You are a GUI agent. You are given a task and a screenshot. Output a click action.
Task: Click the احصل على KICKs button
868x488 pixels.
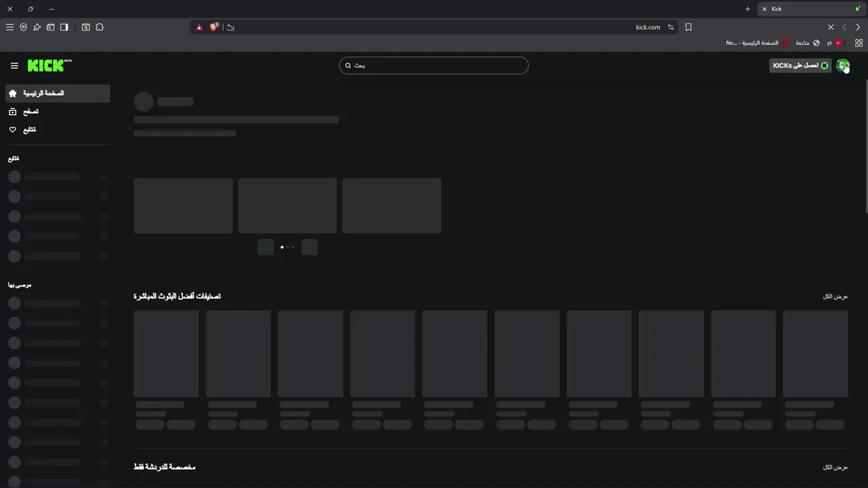[800, 66]
